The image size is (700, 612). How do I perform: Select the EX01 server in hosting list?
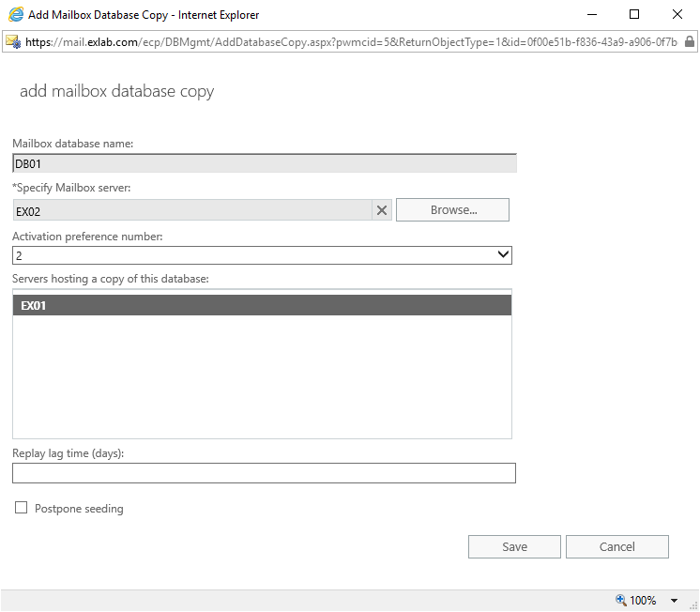[262, 306]
